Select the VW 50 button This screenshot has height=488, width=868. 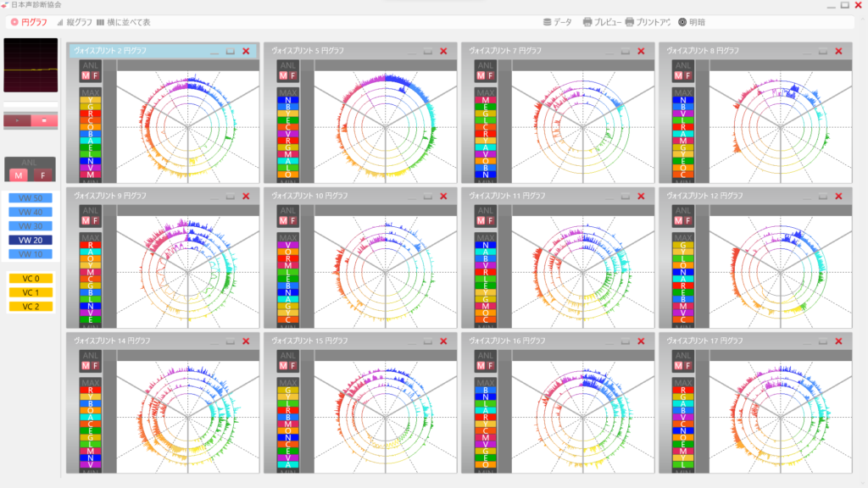pyautogui.click(x=31, y=198)
